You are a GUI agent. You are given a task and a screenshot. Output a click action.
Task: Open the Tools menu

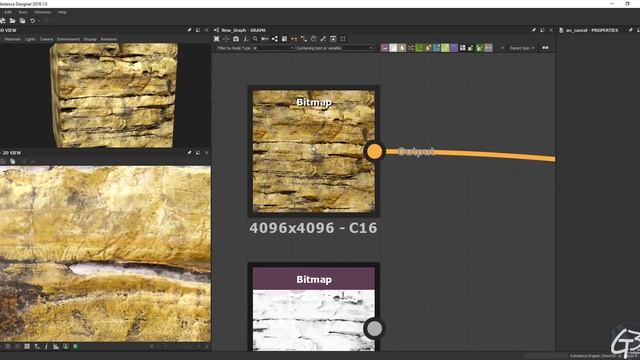23,12
